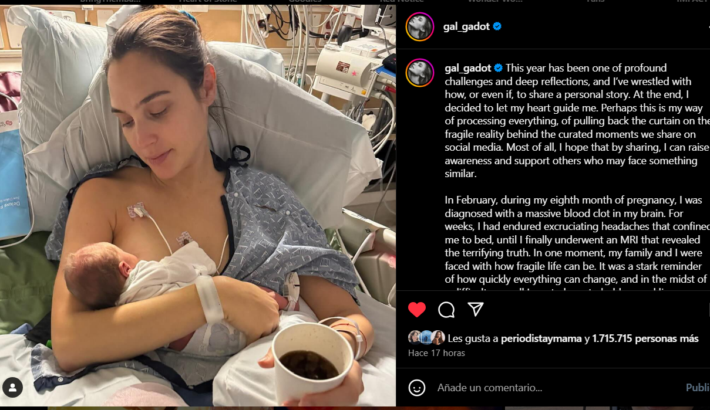The width and height of the screenshot is (710, 410).
Task: Like the post with the heart icon
Action: point(417,309)
